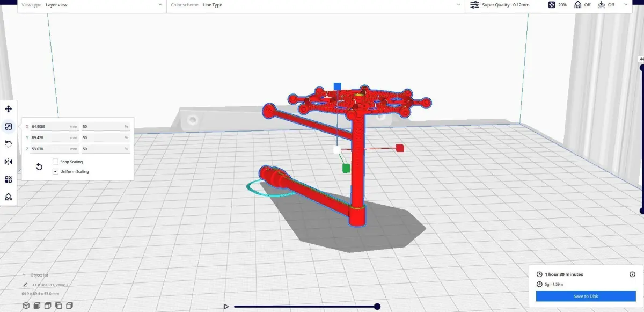Click the 64.9 x 89.4 x 53.0 mm dimensions text

coord(40,294)
